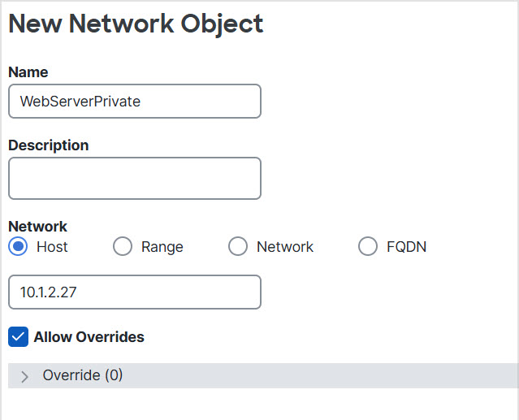Click the Name field containing WebServerPrivate
This screenshot has height=420, width=519.
pos(134,102)
